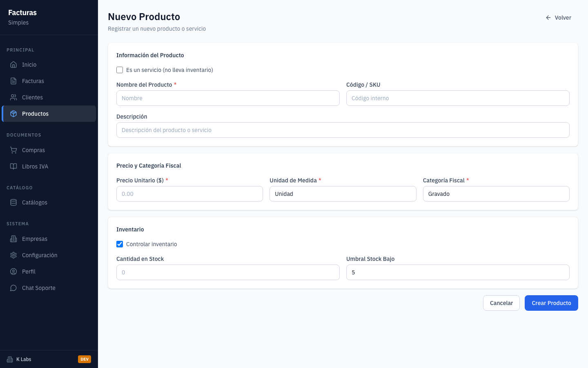
Task: Navigate to Clientes section
Action: [x=49, y=97]
